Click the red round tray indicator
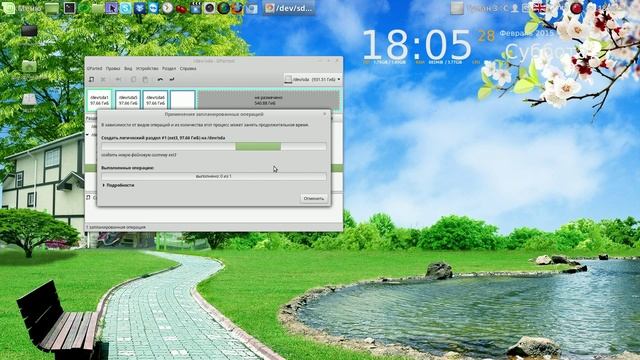This screenshot has width=640, height=360. [576, 8]
